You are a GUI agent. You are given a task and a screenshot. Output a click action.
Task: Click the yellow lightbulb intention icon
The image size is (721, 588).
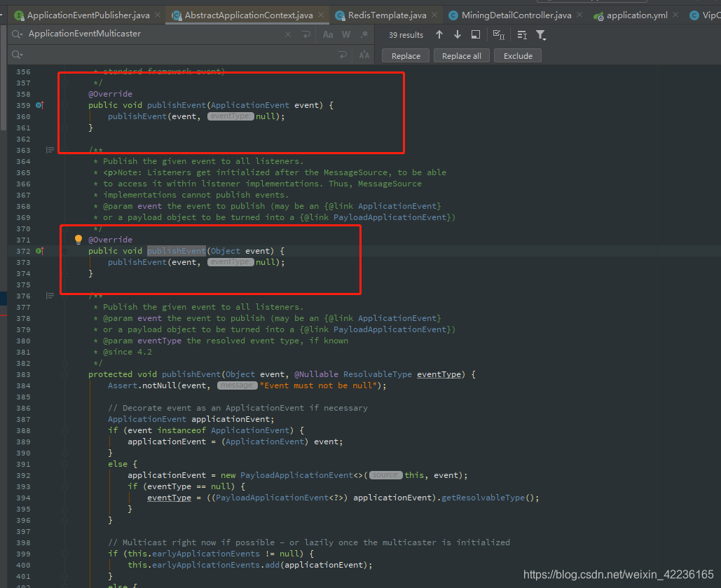78,239
